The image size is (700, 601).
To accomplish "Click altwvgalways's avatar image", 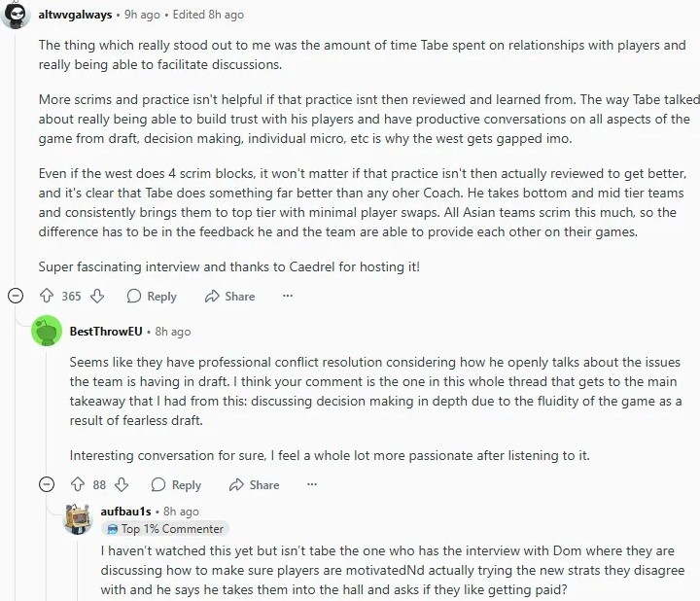I will 16,16.
